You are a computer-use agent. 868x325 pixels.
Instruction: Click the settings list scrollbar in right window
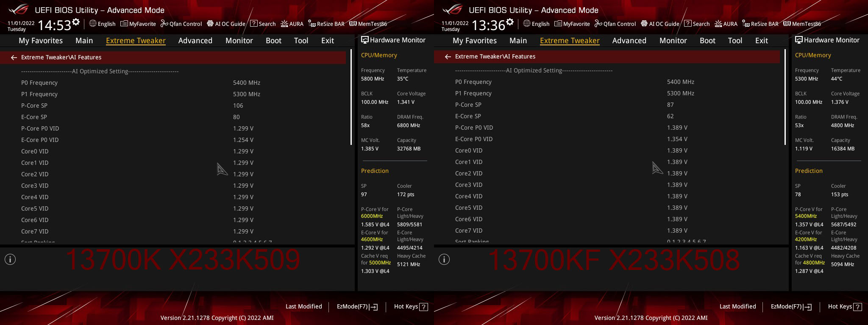pyautogui.click(x=785, y=97)
